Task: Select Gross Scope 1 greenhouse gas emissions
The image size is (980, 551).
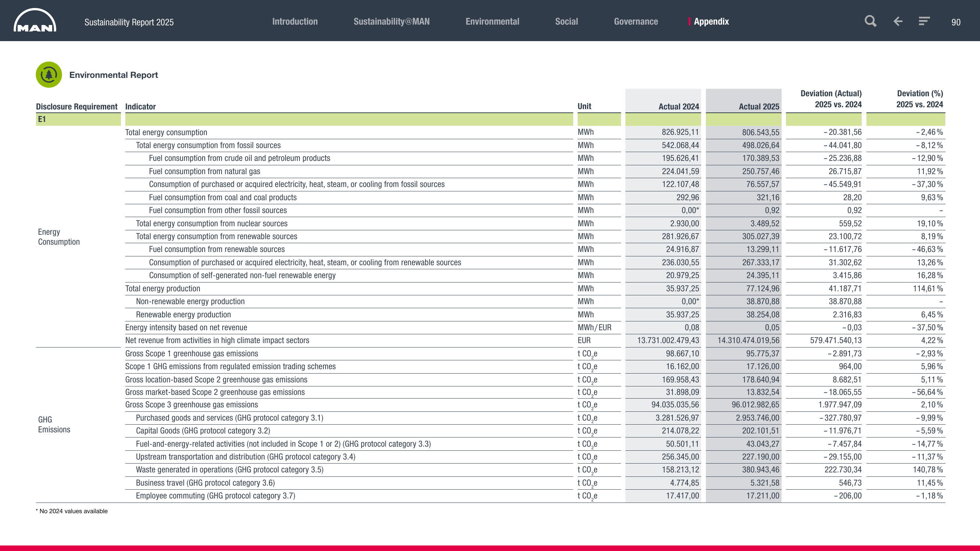Action: click(x=192, y=354)
